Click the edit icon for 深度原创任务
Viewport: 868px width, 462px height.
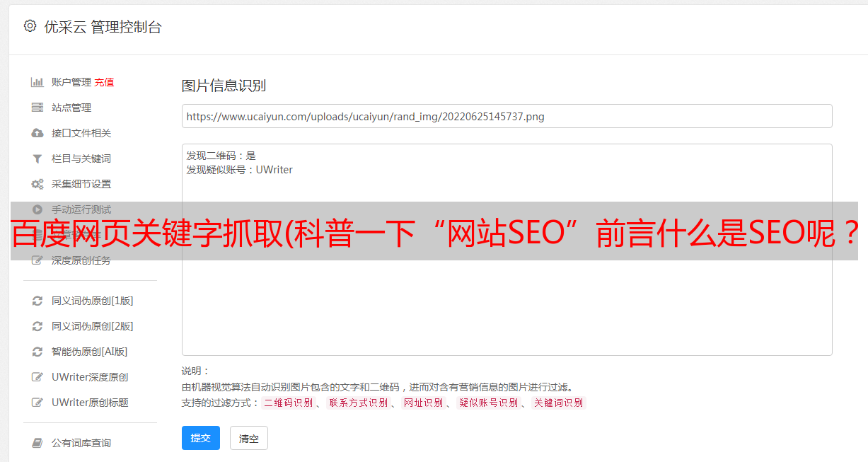pos(37,260)
